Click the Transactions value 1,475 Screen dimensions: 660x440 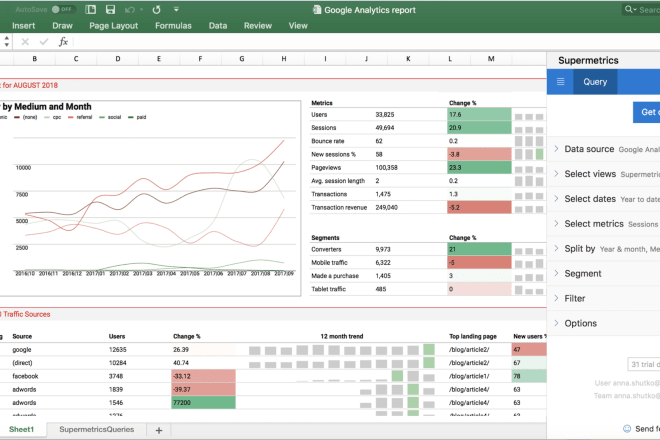tap(383, 194)
